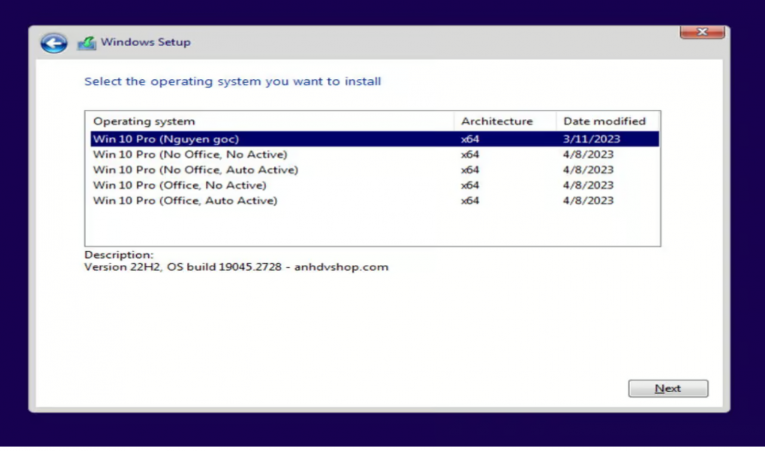Click the Version 22H2 description text
This screenshot has height=451, width=765.
[x=236, y=267]
